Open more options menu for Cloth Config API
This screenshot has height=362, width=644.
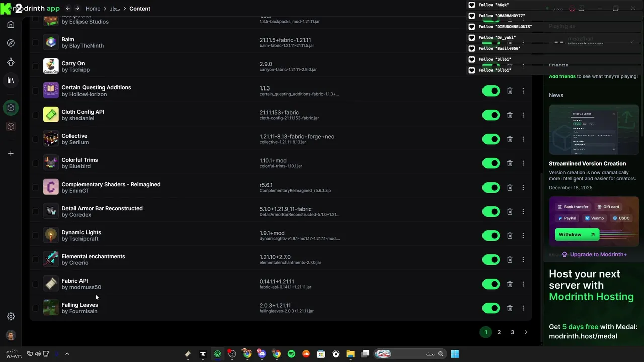523,115
